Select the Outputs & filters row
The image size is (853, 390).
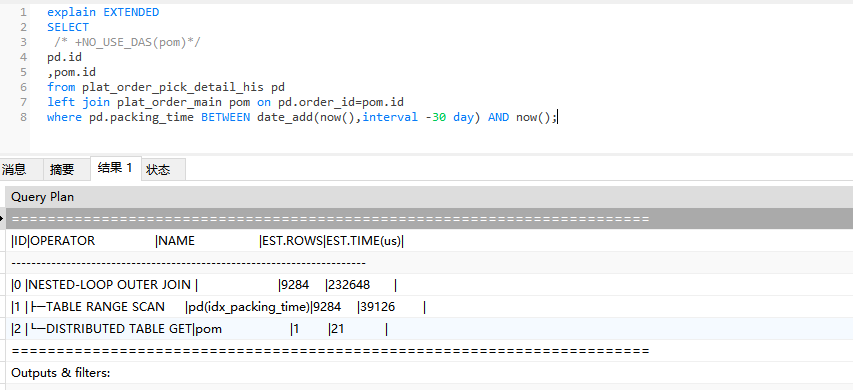(429, 373)
